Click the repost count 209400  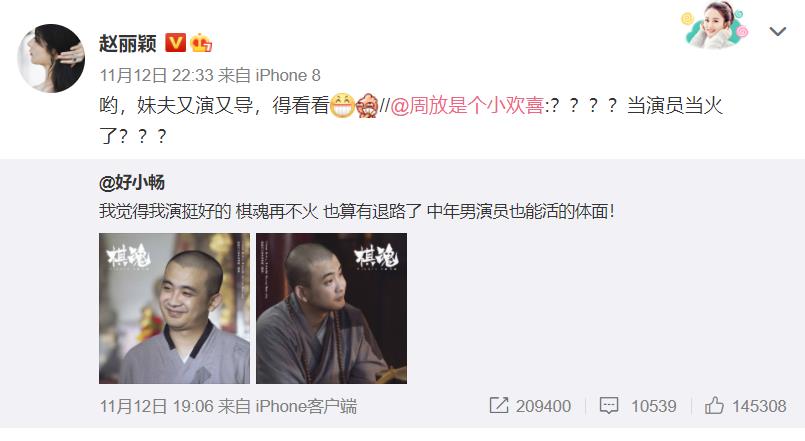(543, 406)
